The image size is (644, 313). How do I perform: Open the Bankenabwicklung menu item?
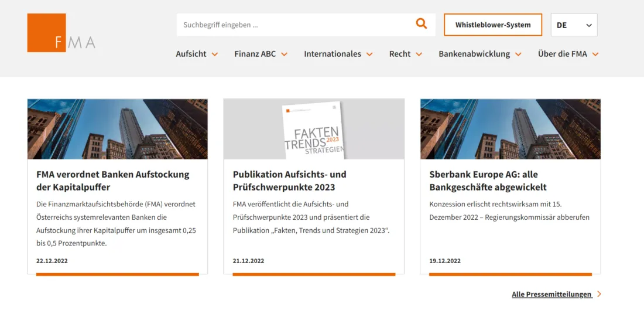(474, 54)
